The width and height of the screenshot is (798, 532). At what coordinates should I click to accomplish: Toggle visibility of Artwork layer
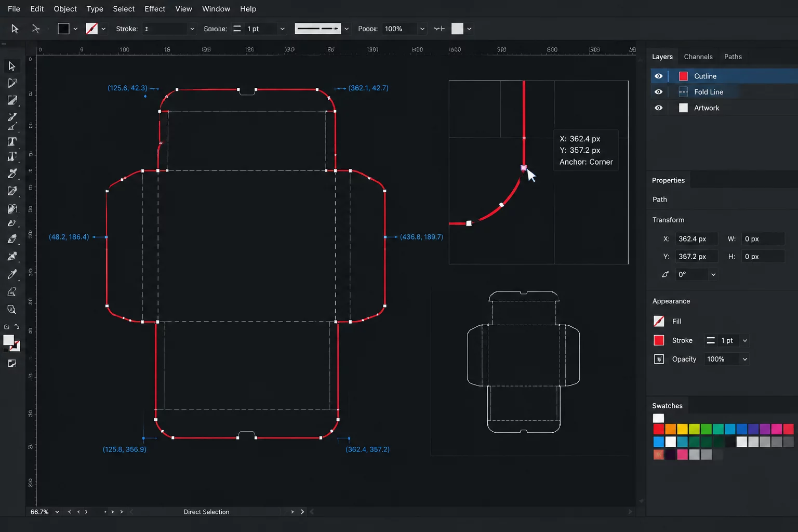(x=658, y=108)
